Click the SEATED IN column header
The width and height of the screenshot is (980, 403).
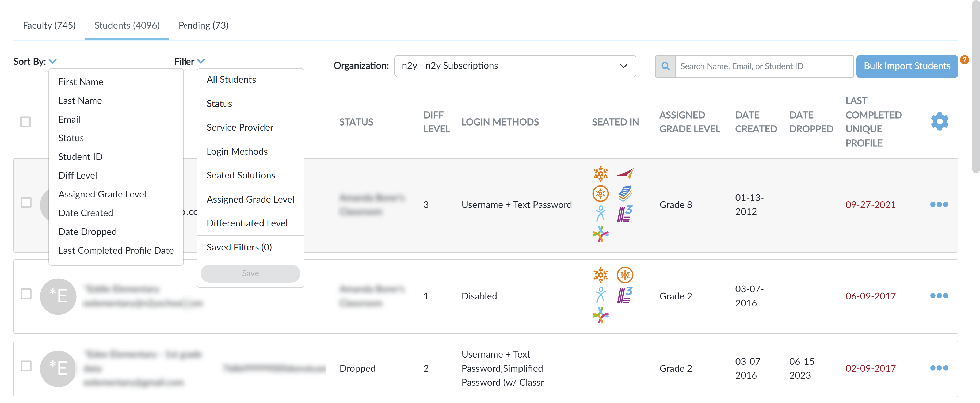click(x=615, y=122)
